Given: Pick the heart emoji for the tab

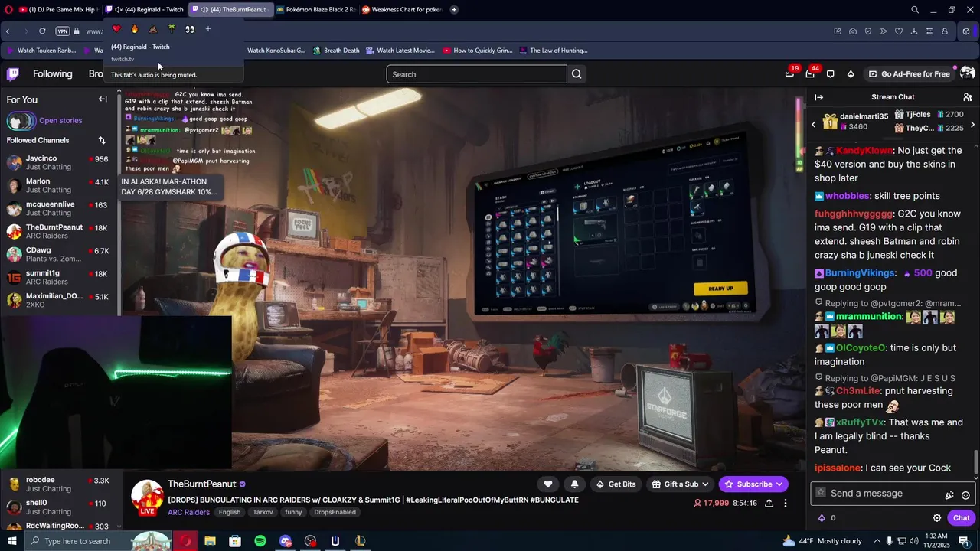Looking at the screenshot, I should (x=116, y=29).
